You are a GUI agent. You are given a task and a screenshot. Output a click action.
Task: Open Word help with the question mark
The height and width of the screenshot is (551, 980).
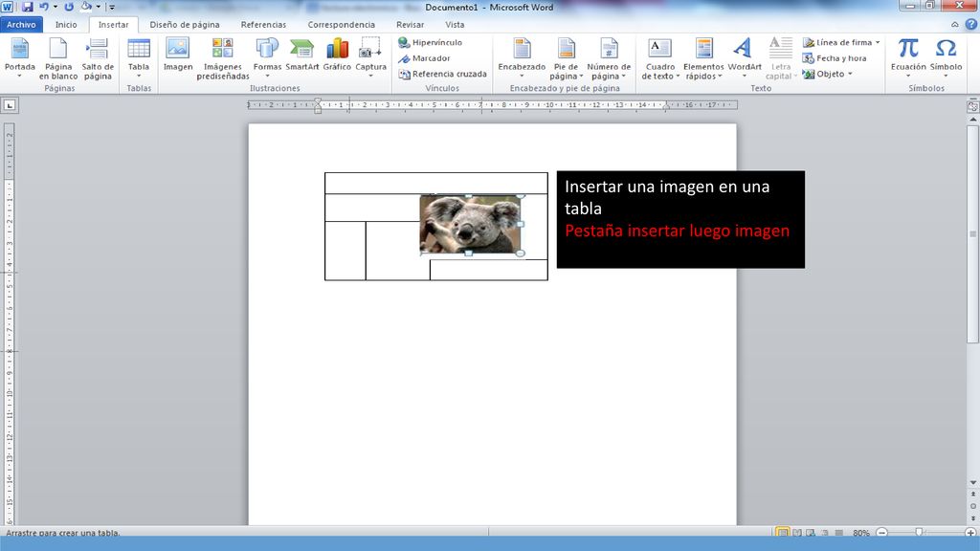tap(970, 24)
